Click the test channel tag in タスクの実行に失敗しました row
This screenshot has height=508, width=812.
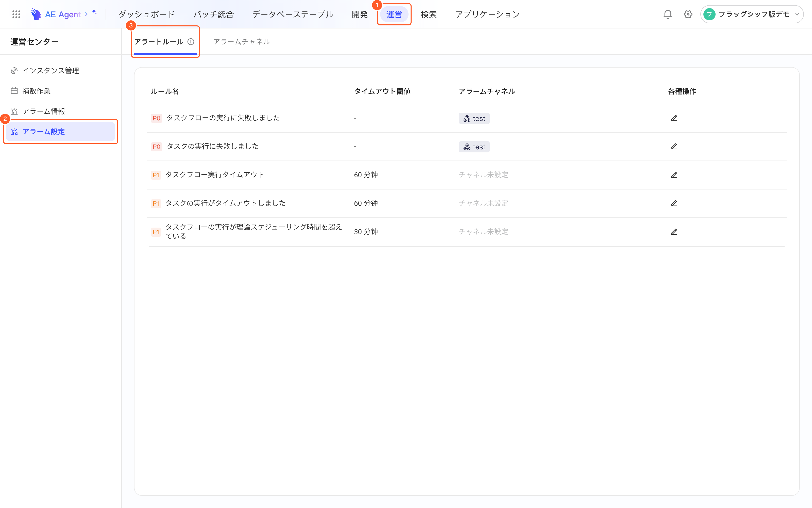click(474, 147)
